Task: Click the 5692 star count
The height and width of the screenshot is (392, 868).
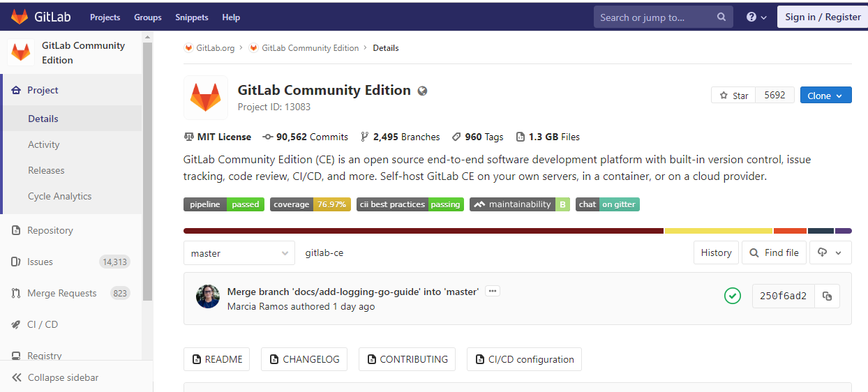Action: 775,96
